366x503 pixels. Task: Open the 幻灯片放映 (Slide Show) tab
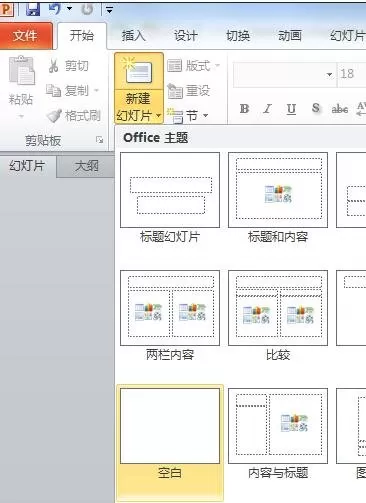click(x=347, y=35)
